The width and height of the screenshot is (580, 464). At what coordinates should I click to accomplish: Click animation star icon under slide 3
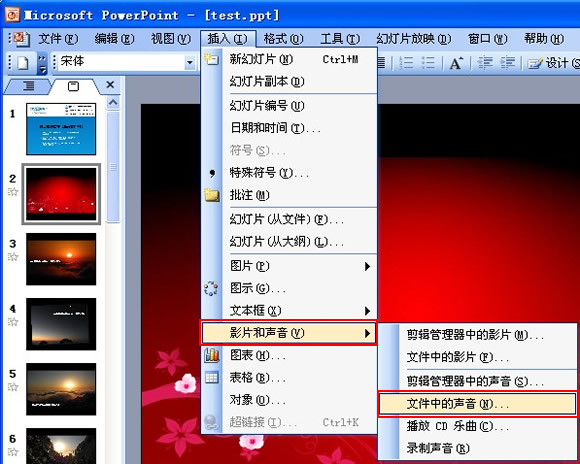point(13,256)
